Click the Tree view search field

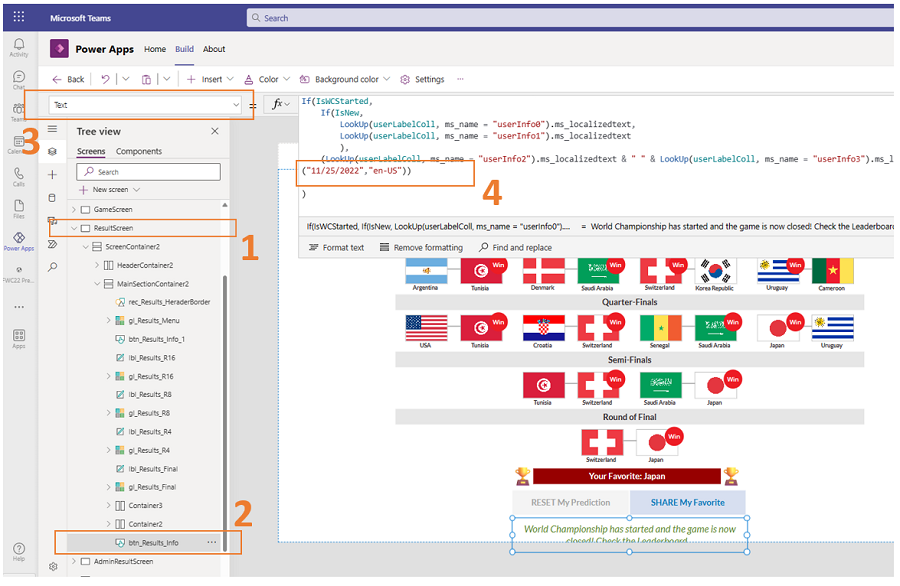tap(148, 172)
